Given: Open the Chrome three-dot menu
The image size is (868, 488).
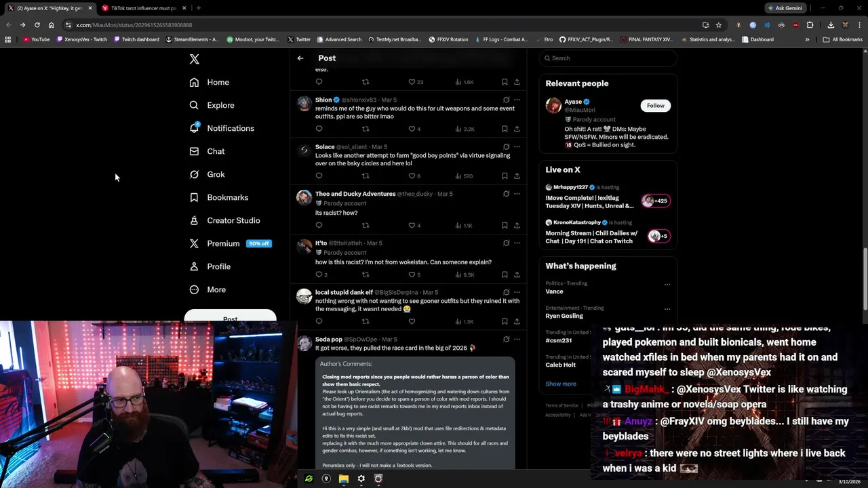Looking at the screenshot, I should point(859,25).
